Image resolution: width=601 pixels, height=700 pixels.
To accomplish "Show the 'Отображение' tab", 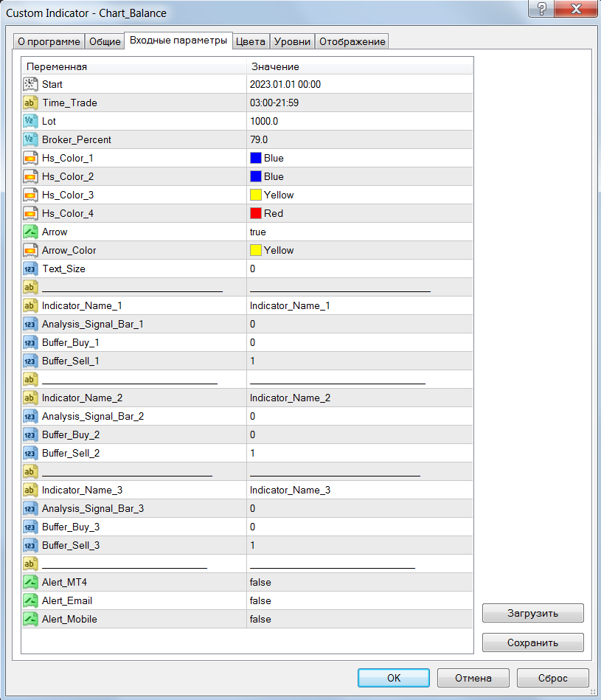I will click(352, 41).
